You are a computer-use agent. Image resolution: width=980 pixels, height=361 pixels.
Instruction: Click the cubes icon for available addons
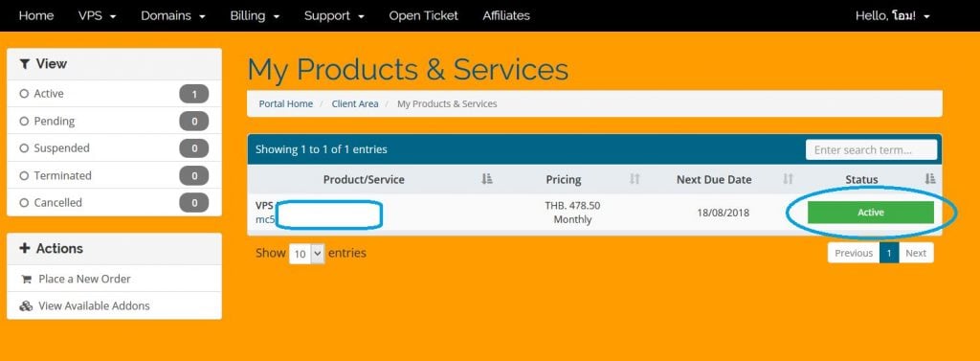coord(26,306)
